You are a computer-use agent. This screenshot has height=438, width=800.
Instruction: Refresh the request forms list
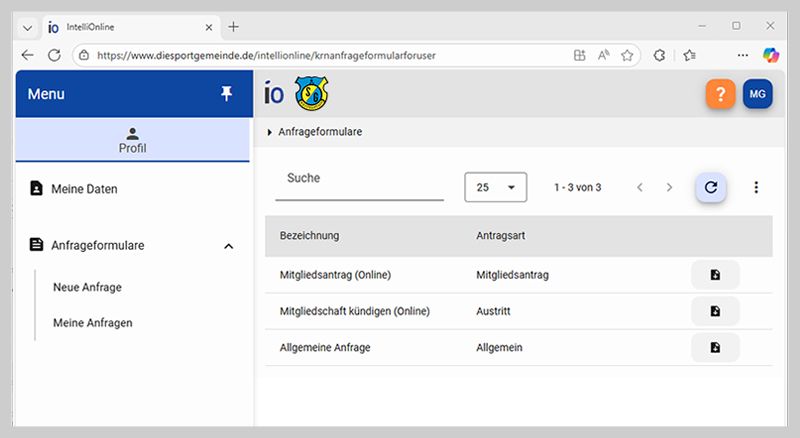coord(711,187)
